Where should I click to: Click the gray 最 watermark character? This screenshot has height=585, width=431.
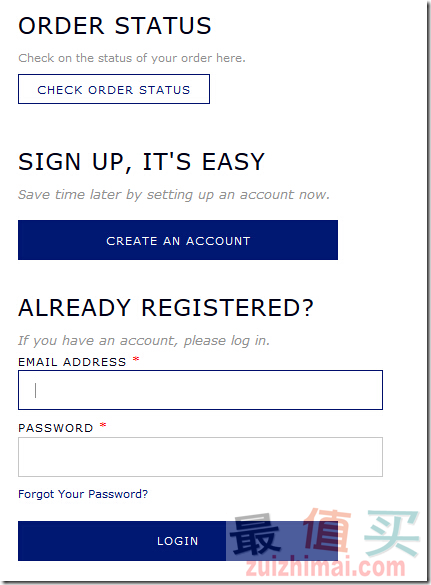click(x=254, y=534)
